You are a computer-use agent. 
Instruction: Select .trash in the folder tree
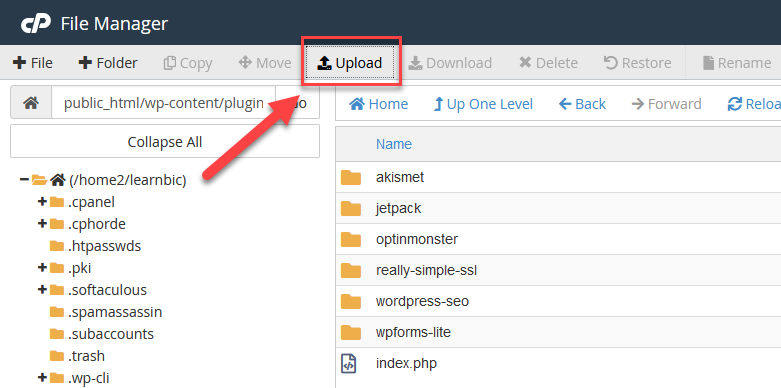(86, 356)
